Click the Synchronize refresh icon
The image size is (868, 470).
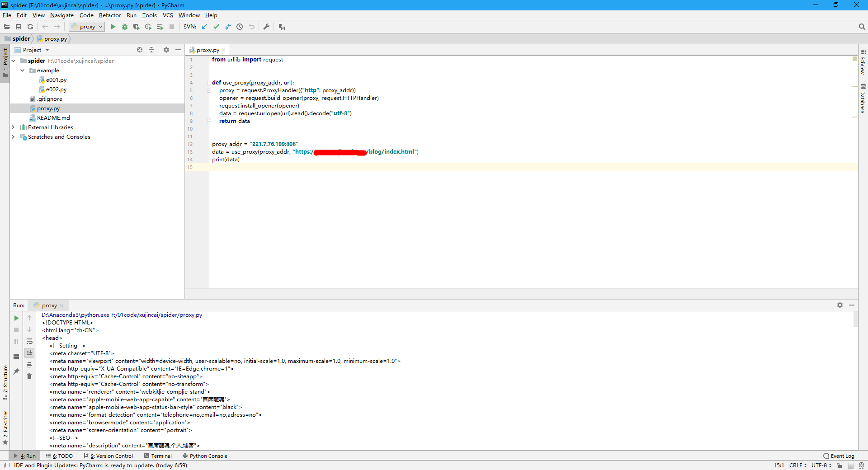pyautogui.click(x=30, y=27)
